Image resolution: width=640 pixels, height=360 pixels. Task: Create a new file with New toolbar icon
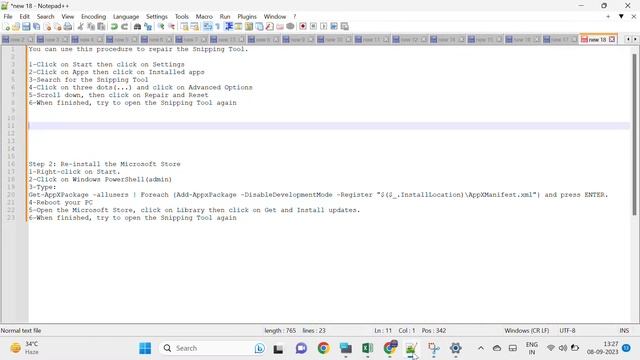[x=6, y=27]
